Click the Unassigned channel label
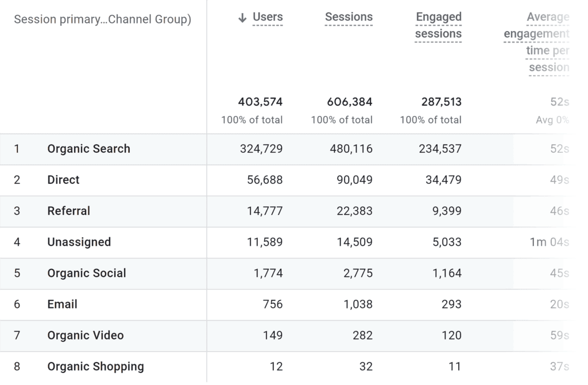This screenshot has width=588, height=385. pos(79,242)
